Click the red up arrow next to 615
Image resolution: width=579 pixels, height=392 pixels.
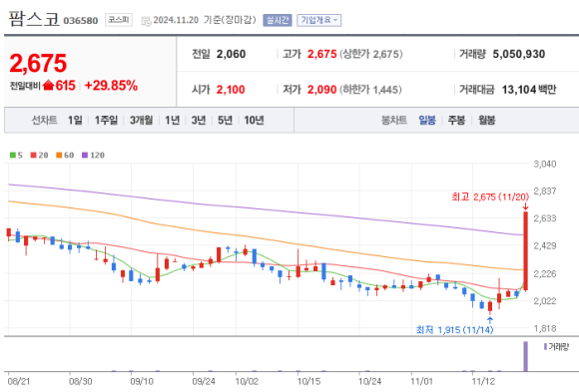[x=48, y=85]
